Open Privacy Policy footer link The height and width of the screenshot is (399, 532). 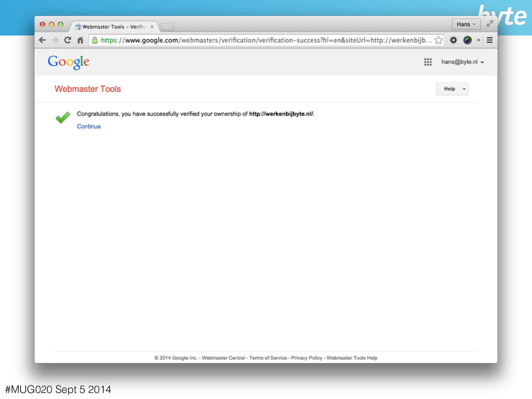pyautogui.click(x=307, y=358)
